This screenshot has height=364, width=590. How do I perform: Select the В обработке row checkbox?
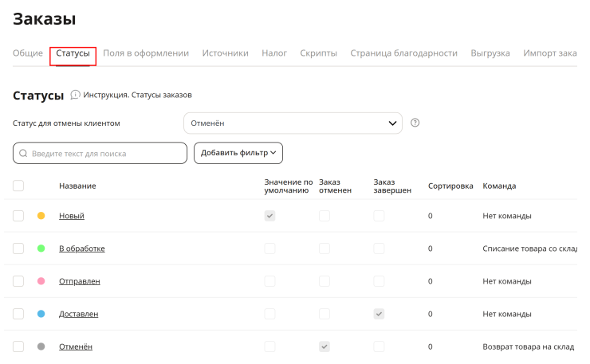tap(18, 249)
